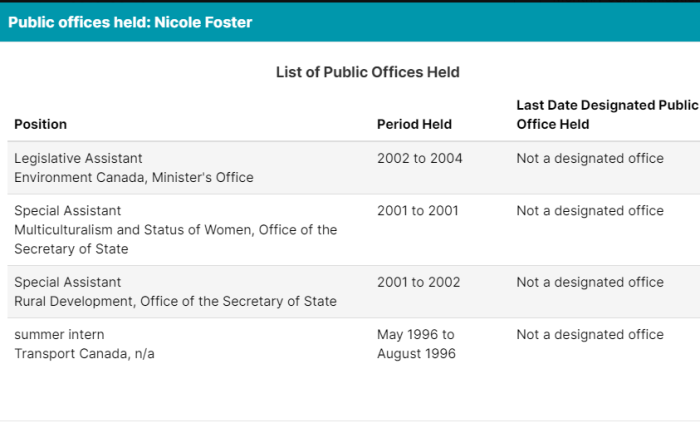The width and height of the screenshot is (700, 423).
Task: Click 'Not a designated office' for 2001 to 2001 row
Action: coord(590,211)
